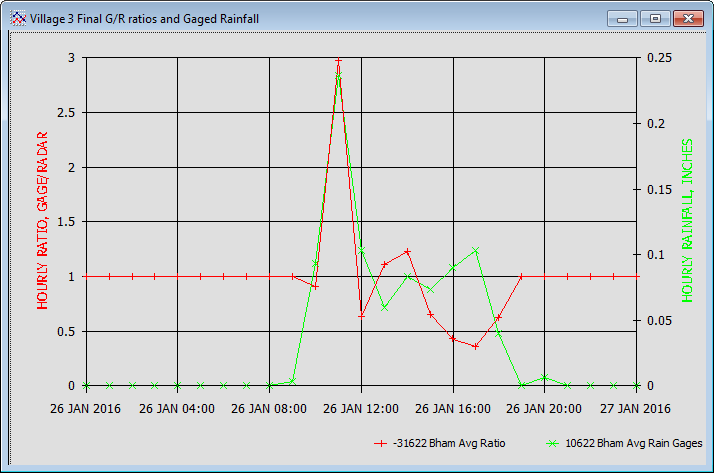Click the '27 JAN 2016' x-axis label
714x473 pixels.
(636, 408)
